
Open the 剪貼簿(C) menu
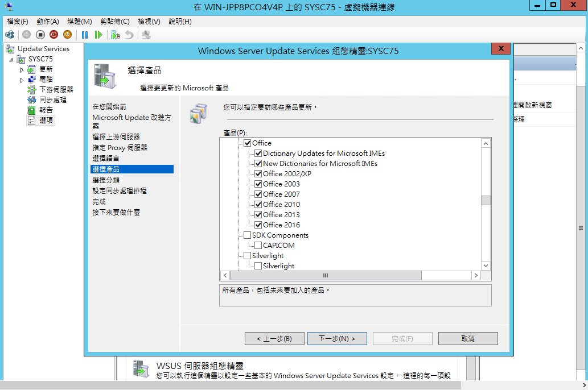[115, 22]
